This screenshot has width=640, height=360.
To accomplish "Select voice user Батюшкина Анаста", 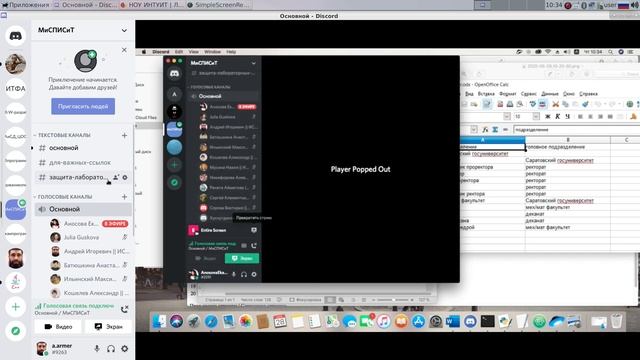I will pyautogui.click(x=89, y=265).
